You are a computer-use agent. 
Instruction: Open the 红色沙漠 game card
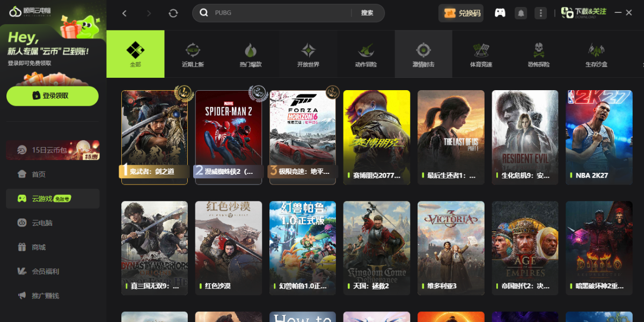tap(229, 248)
